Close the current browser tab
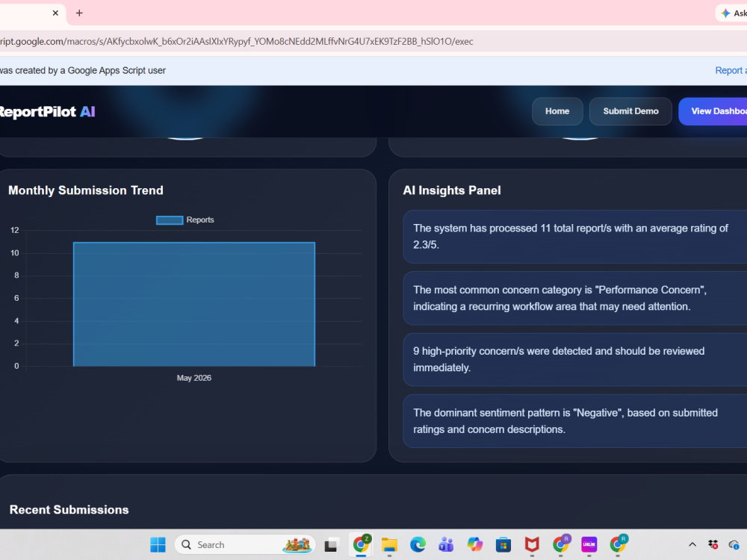 (55, 13)
